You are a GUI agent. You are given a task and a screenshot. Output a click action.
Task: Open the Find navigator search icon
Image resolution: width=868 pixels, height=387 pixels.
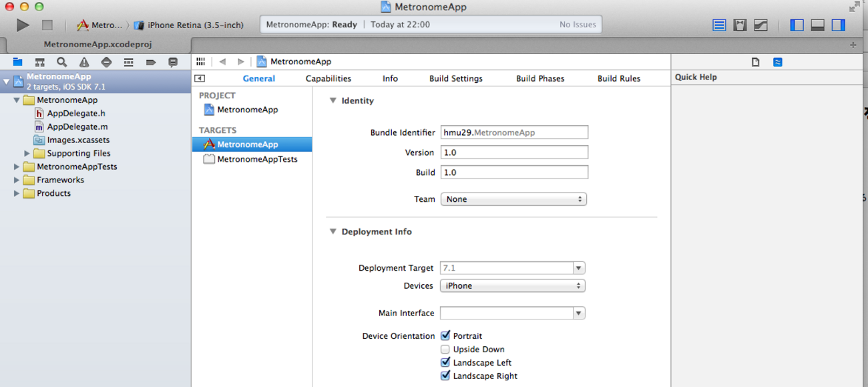coord(61,62)
